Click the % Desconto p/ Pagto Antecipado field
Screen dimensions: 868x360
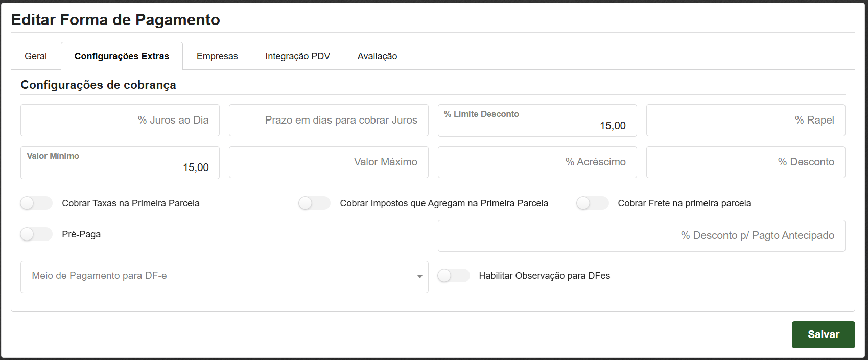641,236
